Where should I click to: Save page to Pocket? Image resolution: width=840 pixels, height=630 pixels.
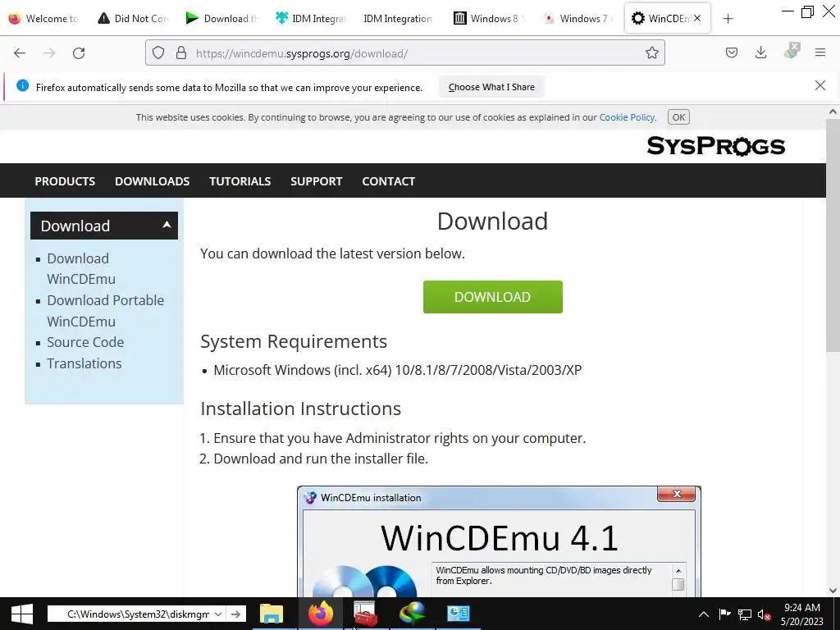coord(732,53)
